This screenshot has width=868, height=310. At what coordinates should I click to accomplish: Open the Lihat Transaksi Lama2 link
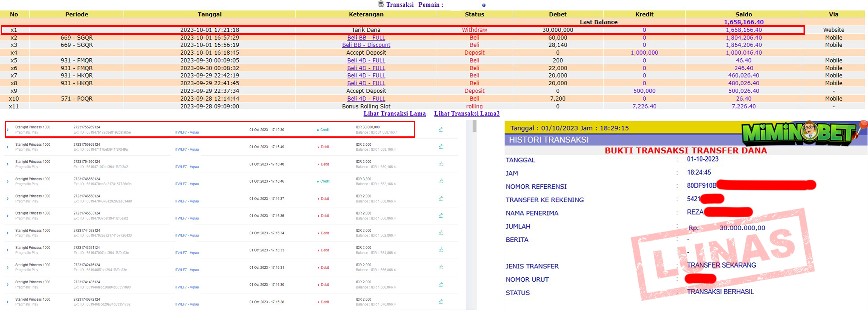(466, 113)
